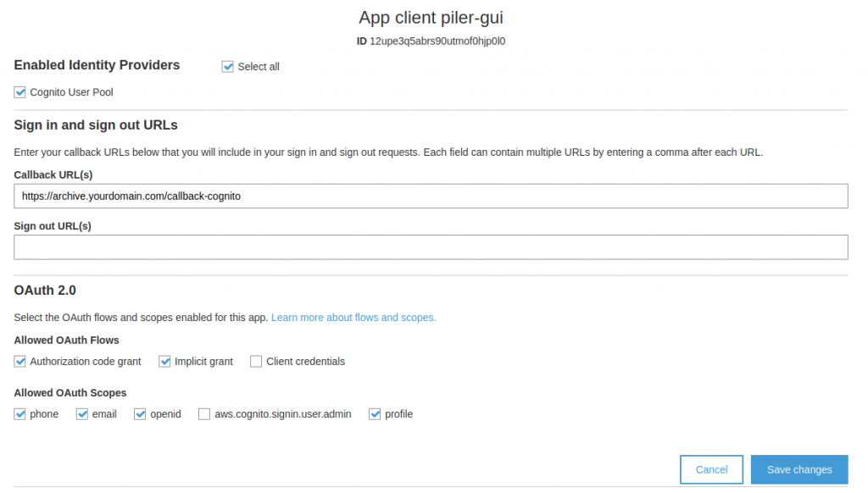The image size is (868, 493).
Task: Enable the aws.cognito.signin.user.admin scope
Action: click(x=204, y=414)
